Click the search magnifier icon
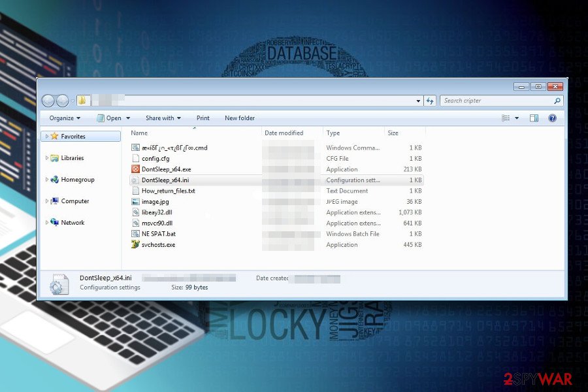The width and height of the screenshot is (588, 392). click(557, 101)
